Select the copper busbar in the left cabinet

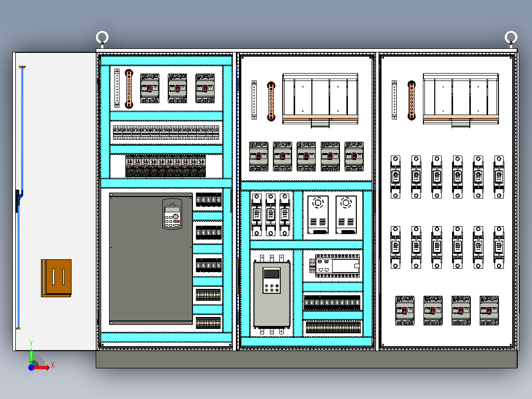click(x=129, y=89)
